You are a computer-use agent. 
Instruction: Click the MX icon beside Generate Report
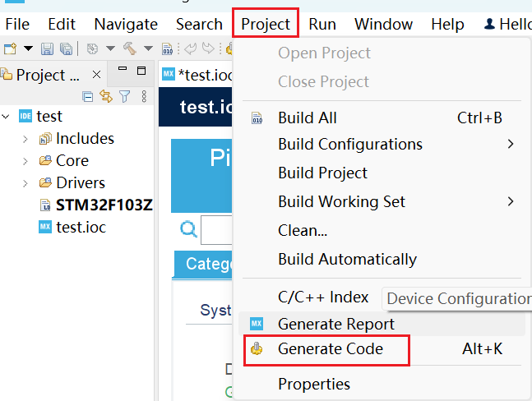pos(257,324)
